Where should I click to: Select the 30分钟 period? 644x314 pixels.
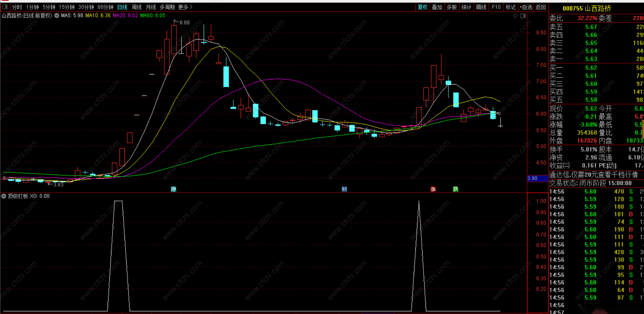pos(86,7)
